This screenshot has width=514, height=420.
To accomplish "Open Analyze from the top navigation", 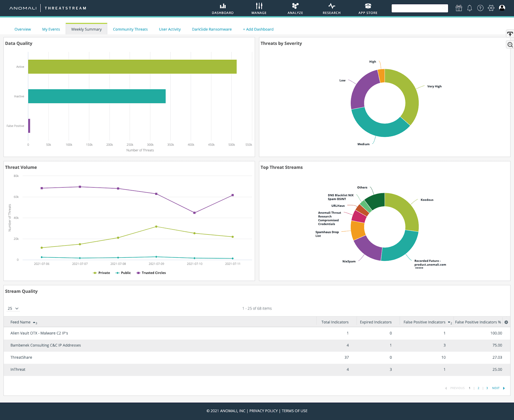I will [295, 8].
